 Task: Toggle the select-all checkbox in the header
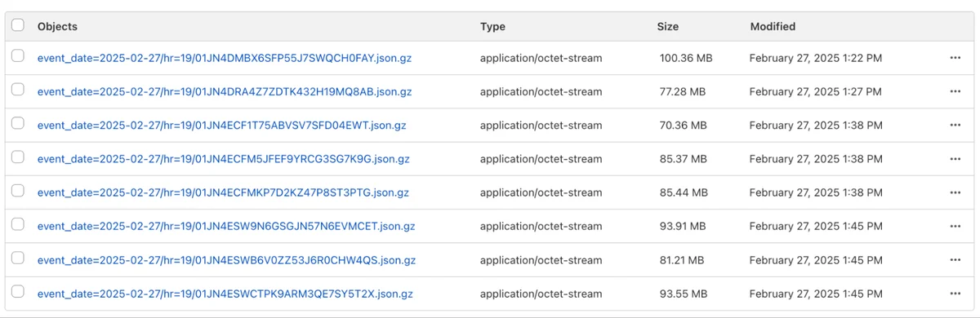click(18, 25)
